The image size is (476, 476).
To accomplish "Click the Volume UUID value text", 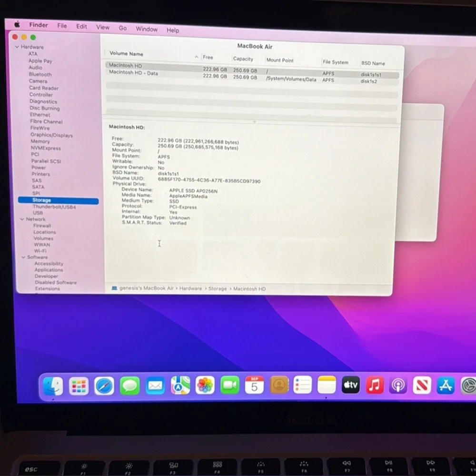I will tap(209, 180).
